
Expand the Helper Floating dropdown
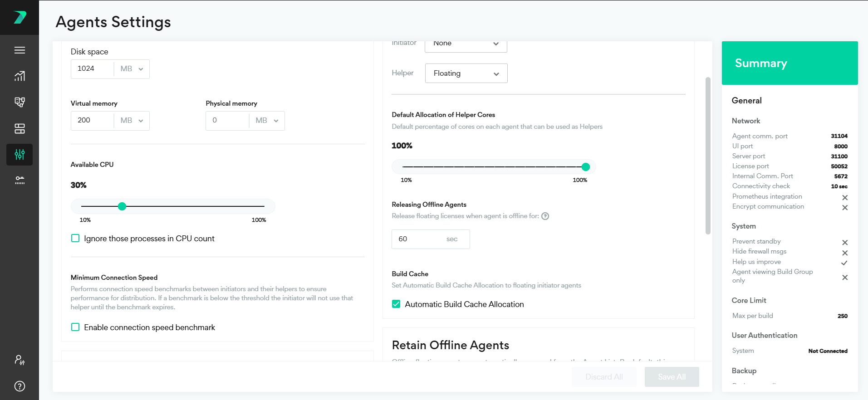[466, 73]
